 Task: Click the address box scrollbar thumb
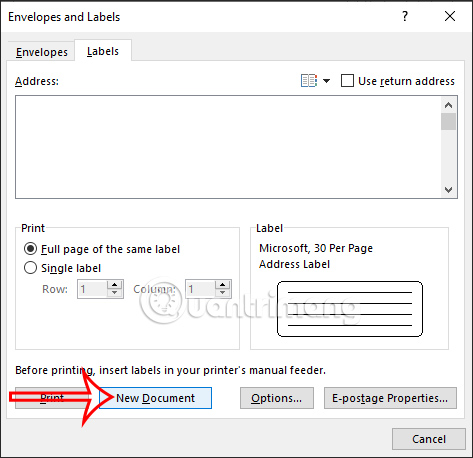coord(449,122)
